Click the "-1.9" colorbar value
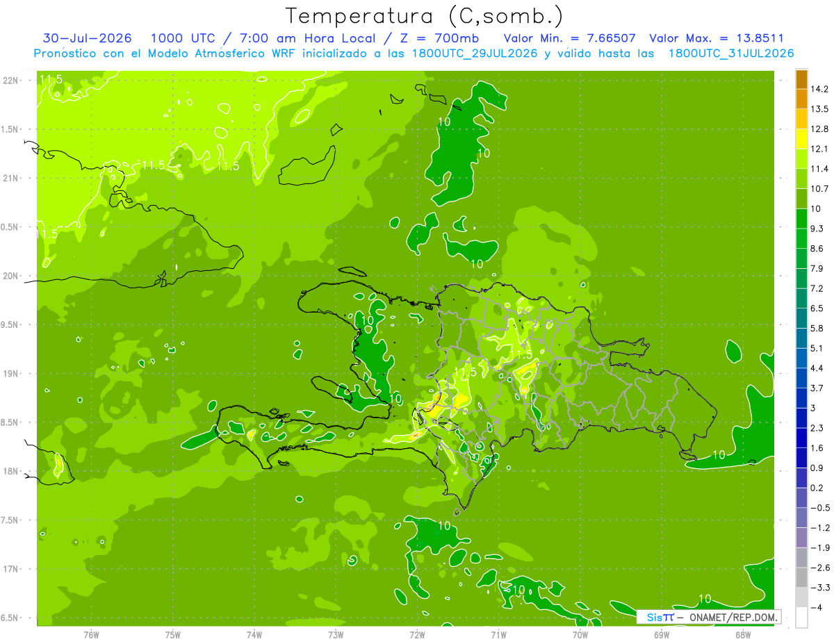The height and width of the screenshot is (644, 834). point(820,547)
